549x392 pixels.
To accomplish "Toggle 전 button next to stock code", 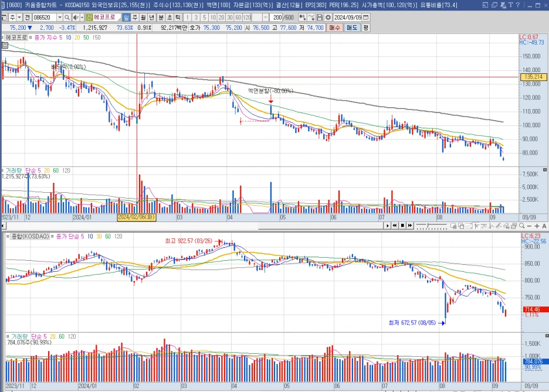I will 28,17.
